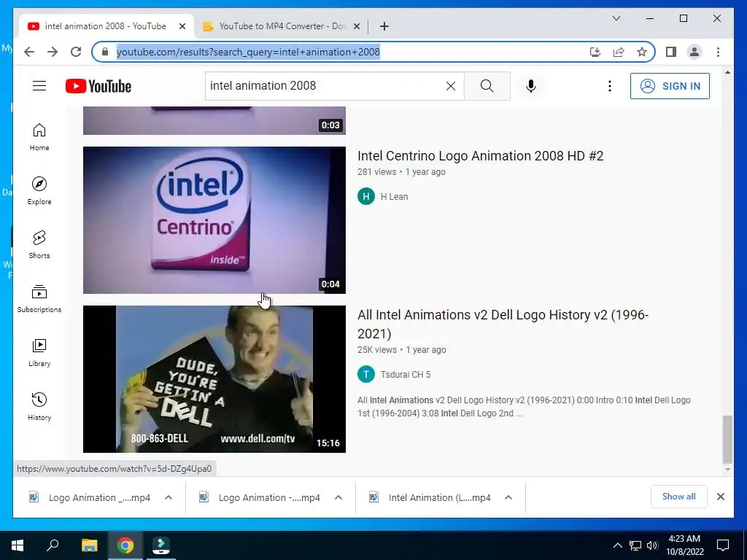This screenshot has width=747, height=560.
Task: Open the YouTube hamburger guide menu
Action: [x=39, y=86]
